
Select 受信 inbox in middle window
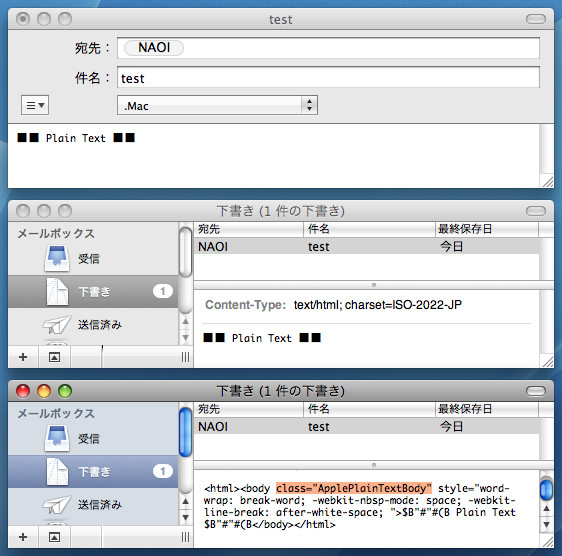click(x=93, y=258)
